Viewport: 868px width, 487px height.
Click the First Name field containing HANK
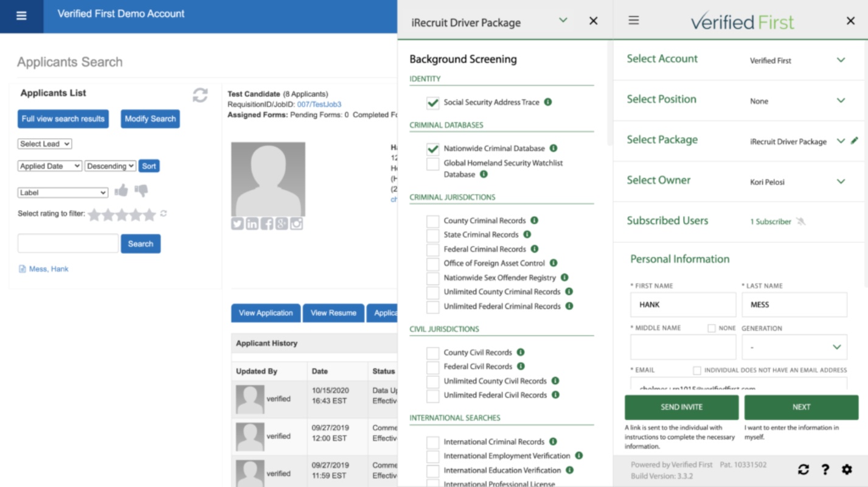pyautogui.click(x=683, y=304)
